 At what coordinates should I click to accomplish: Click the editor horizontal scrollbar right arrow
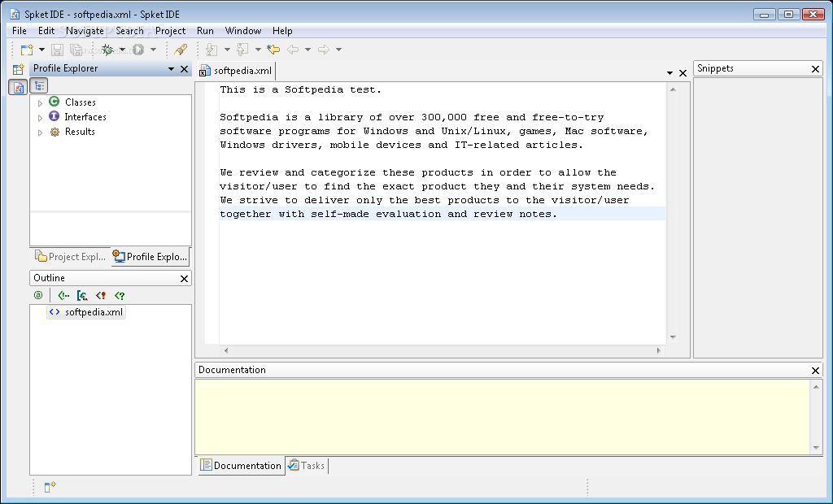pyautogui.click(x=659, y=350)
